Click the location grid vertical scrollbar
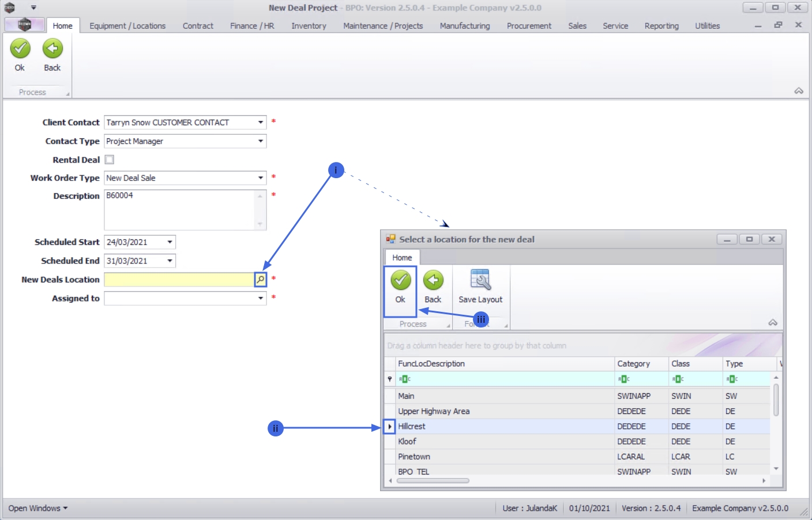 [x=776, y=400]
